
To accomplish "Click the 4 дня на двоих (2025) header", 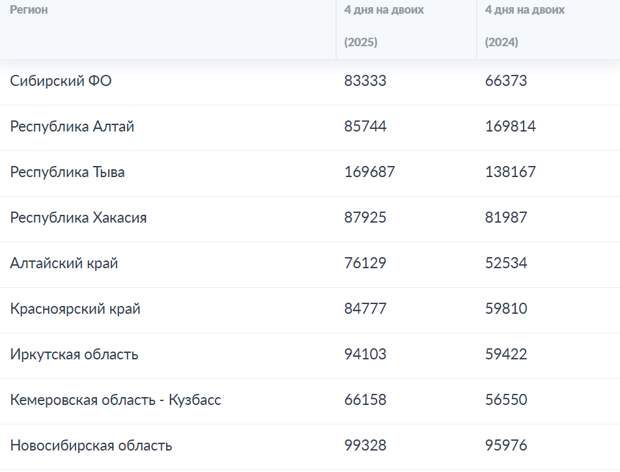I will coord(384,26).
